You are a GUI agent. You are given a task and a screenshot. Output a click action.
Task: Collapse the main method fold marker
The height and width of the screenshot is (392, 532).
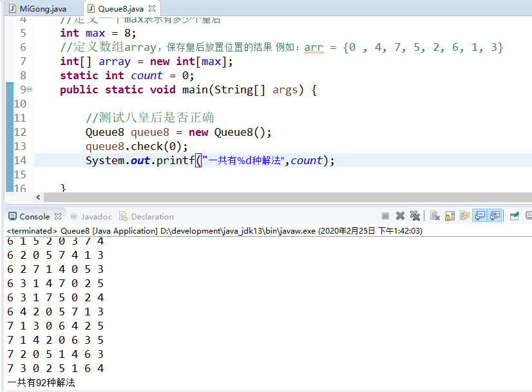(30, 89)
